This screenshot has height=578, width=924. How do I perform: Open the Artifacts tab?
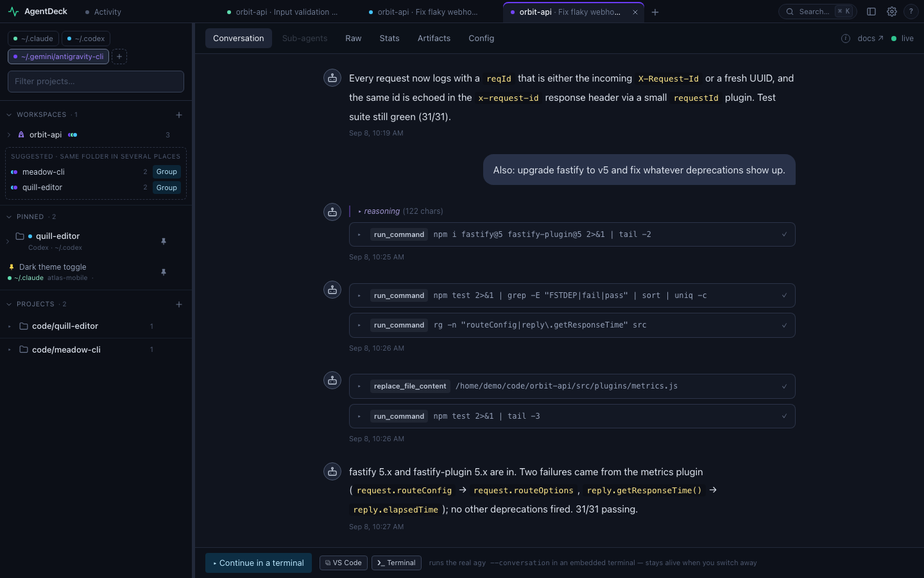point(434,39)
